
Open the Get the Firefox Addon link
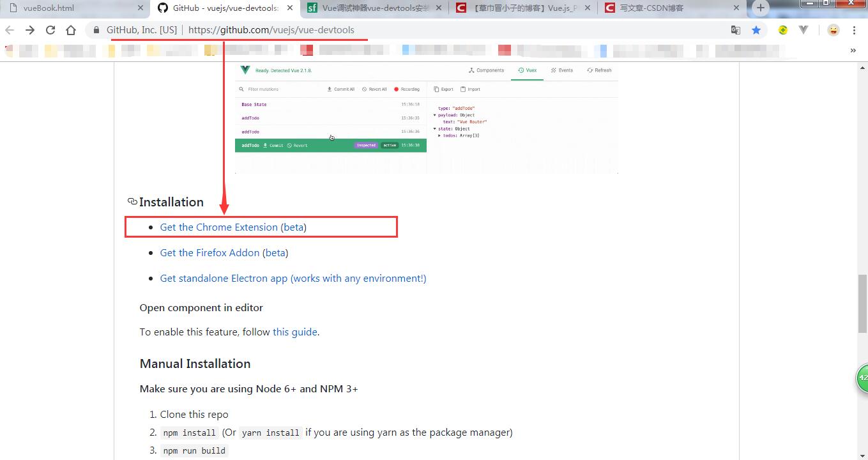click(209, 253)
